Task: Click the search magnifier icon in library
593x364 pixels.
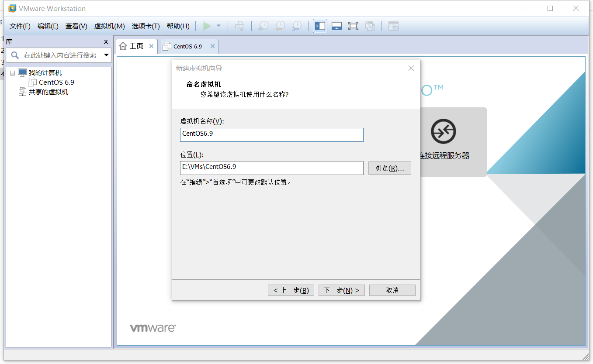Action: pos(15,55)
